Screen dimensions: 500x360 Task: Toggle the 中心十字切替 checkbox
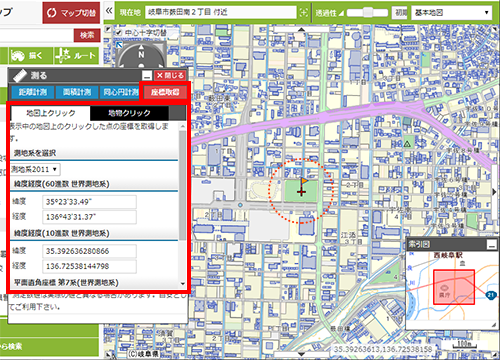[118, 33]
